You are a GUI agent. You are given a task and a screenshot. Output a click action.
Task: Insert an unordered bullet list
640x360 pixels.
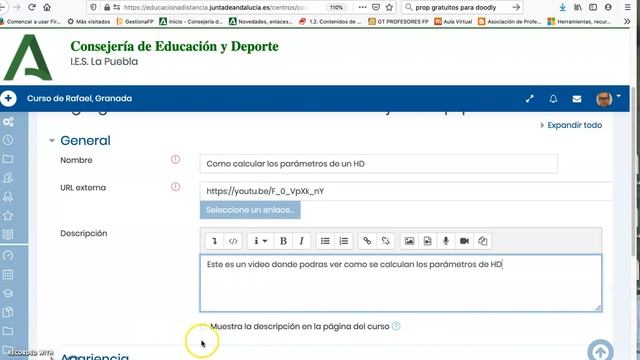(x=325, y=241)
